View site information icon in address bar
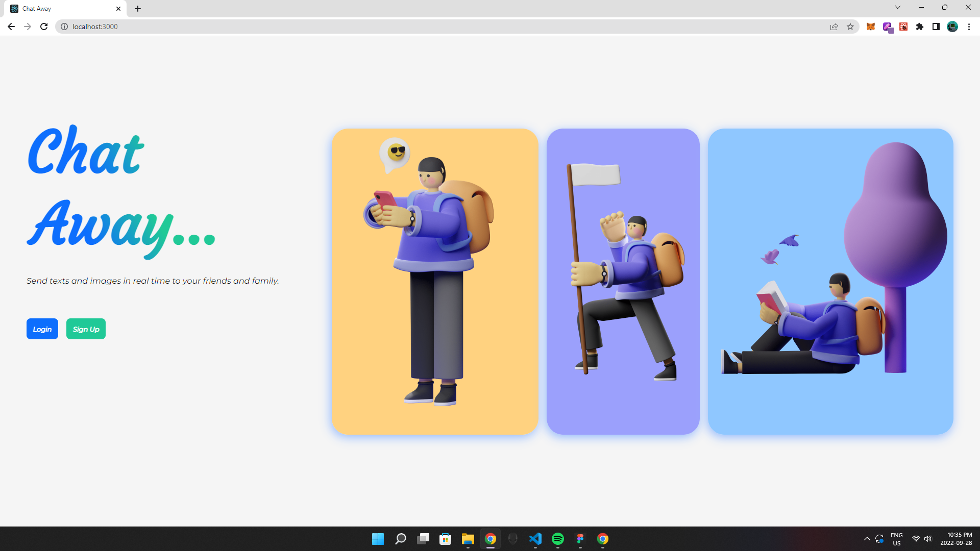The height and width of the screenshot is (551, 980). point(64,27)
